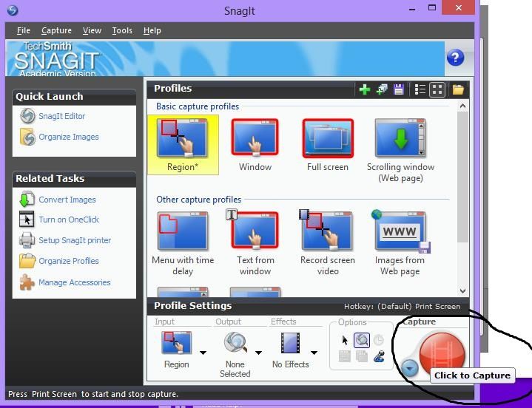The image size is (532, 408).
Task: Save the current profile via purple floppy icon
Action: [x=399, y=89]
